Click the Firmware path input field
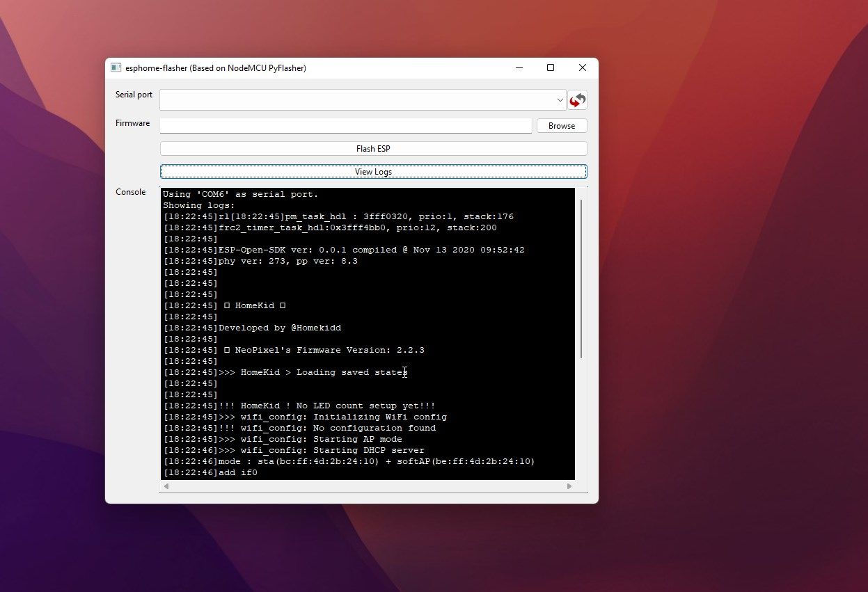This screenshot has width=868, height=592. pos(346,125)
